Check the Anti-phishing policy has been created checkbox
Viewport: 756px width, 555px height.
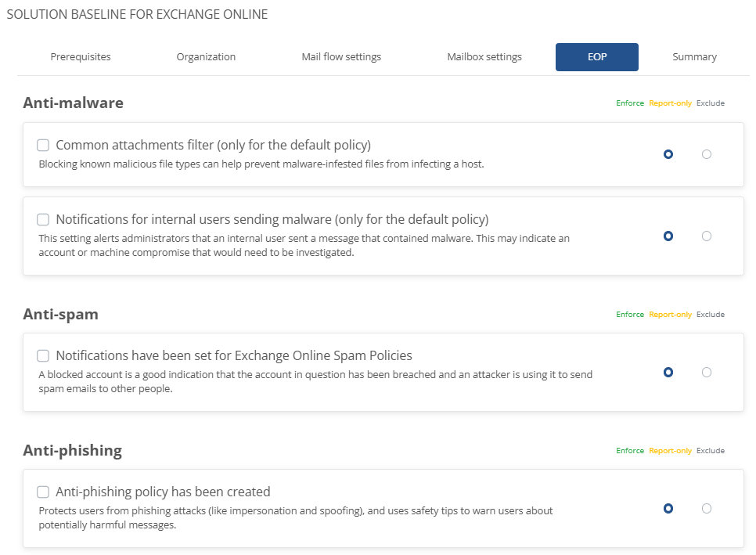43,492
